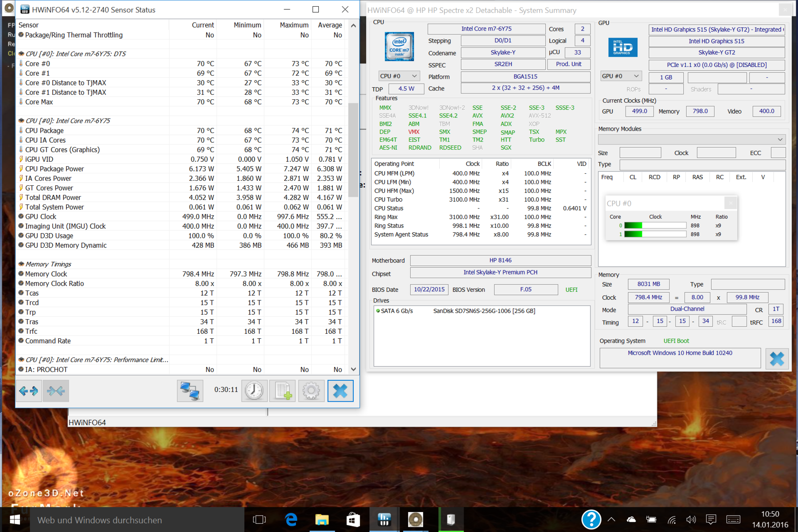Click scroll down arrow in sensor list
Image resolution: width=798 pixels, height=532 pixels.
click(353, 369)
